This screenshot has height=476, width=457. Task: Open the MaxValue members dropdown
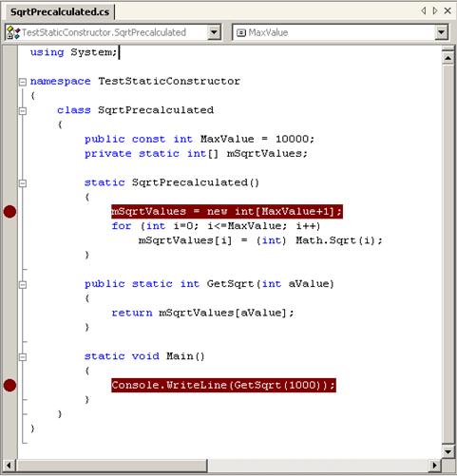pos(441,32)
